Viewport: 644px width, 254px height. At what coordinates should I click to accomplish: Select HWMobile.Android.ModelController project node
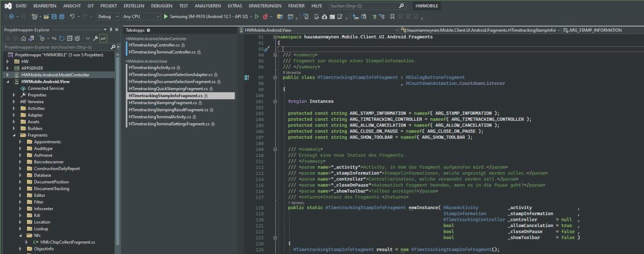coord(55,75)
